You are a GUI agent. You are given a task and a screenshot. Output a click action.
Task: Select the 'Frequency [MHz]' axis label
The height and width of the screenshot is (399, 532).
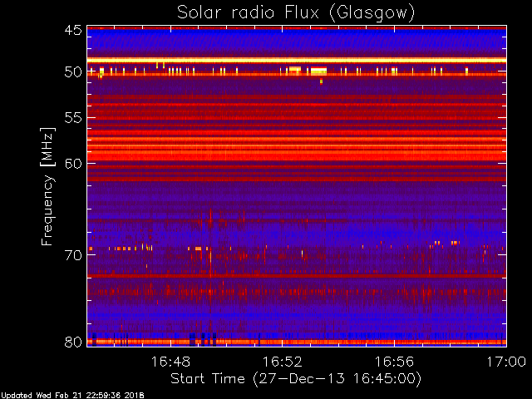(47, 186)
